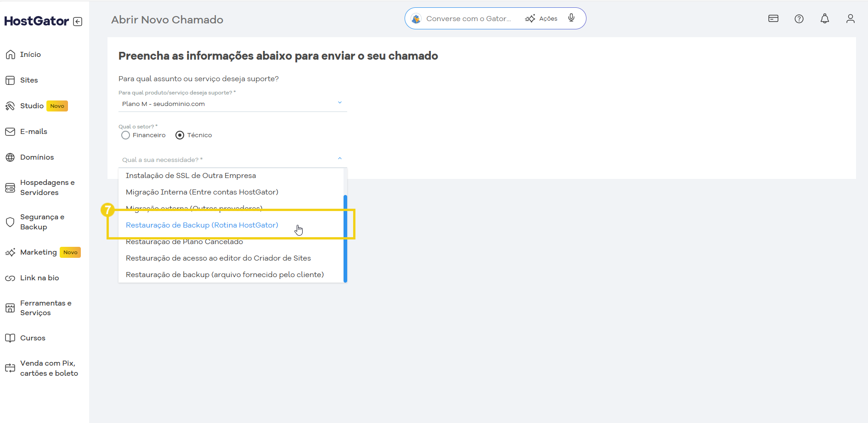Open Ferramentas e Serviços store icon
868x423 pixels.
point(10,308)
